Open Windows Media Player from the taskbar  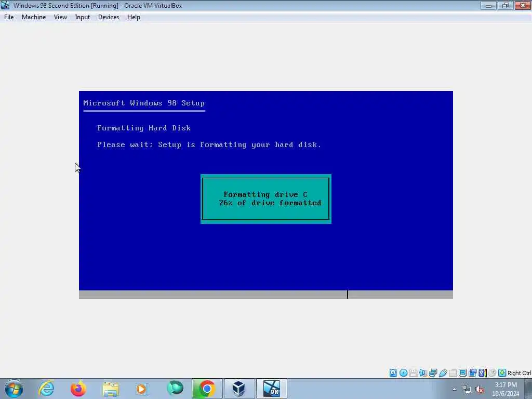(142, 389)
